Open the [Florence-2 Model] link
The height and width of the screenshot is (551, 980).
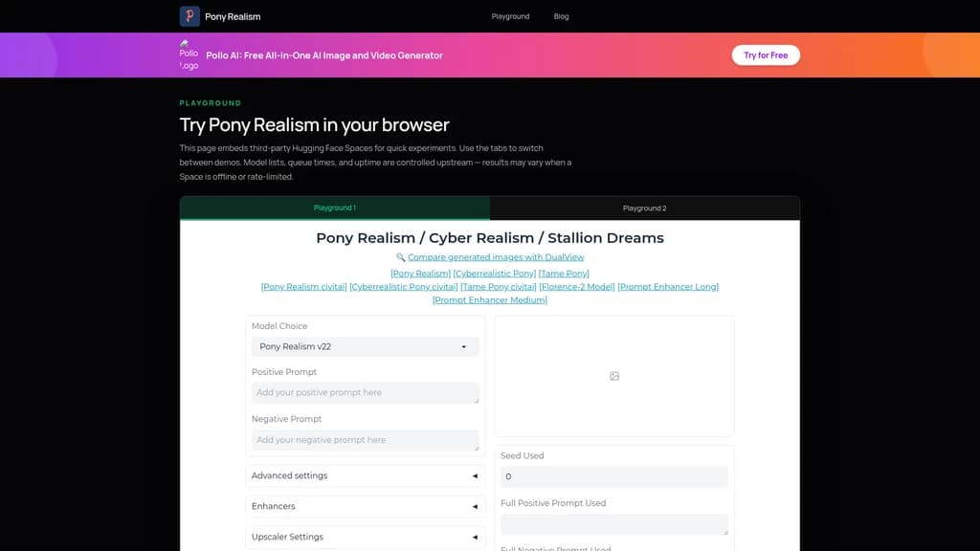pos(577,287)
